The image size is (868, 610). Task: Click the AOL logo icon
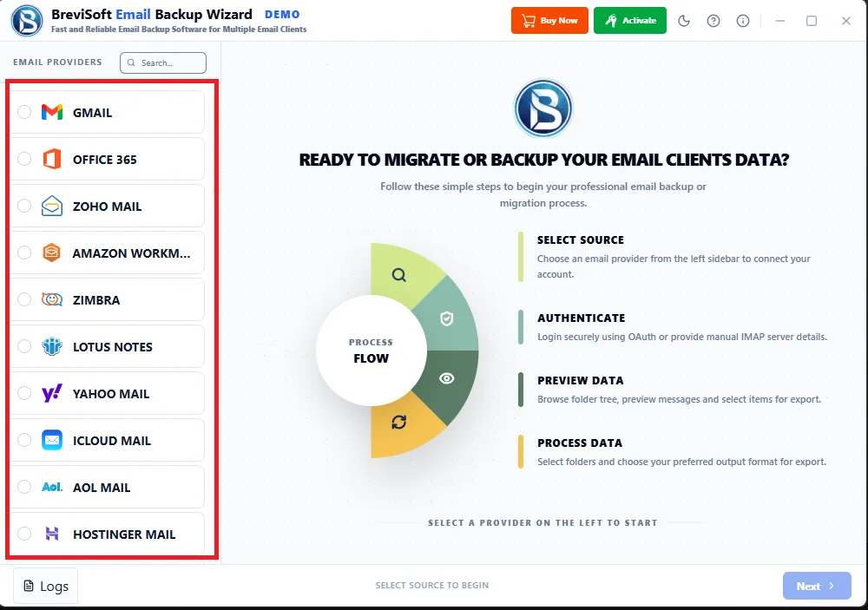pyautogui.click(x=52, y=487)
